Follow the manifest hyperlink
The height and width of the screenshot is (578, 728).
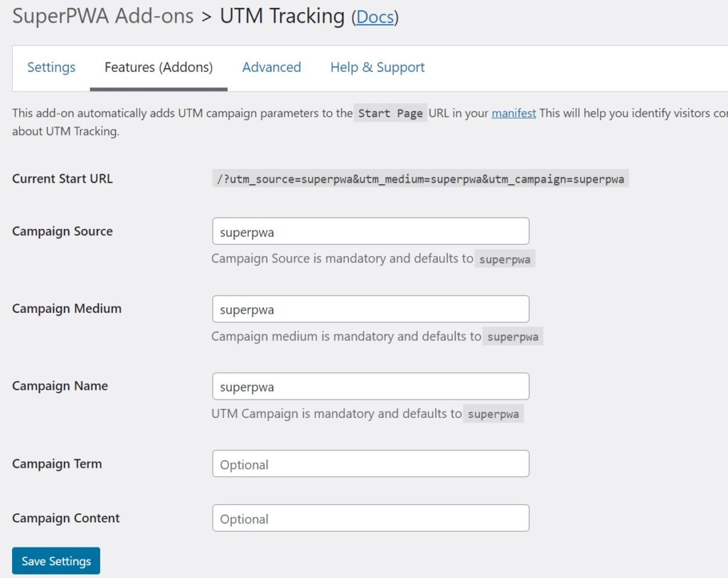pos(513,113)
